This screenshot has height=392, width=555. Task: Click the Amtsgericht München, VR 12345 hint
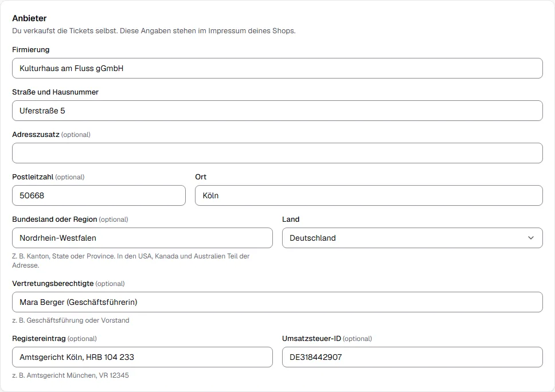[x=71, y=375]
